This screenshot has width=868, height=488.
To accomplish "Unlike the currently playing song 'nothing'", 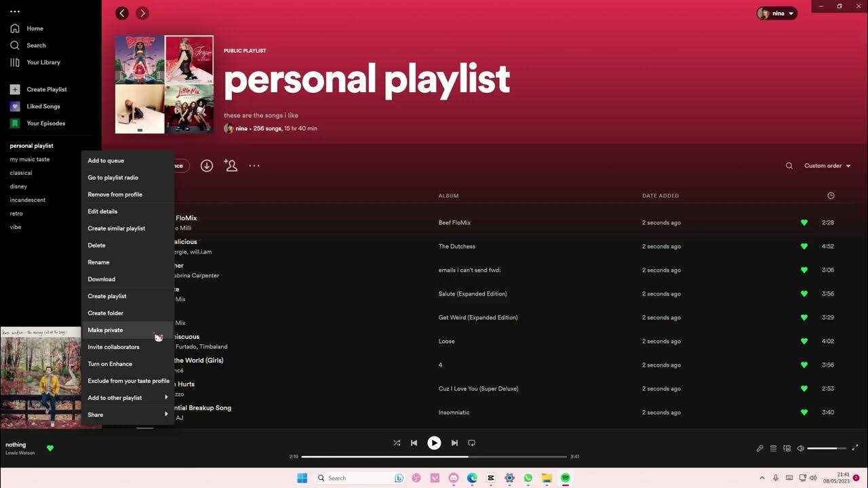I will point(50,448).
